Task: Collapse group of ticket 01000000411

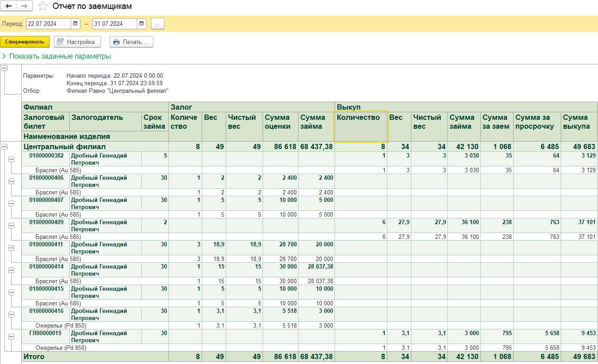Action: tap(12, 248)
